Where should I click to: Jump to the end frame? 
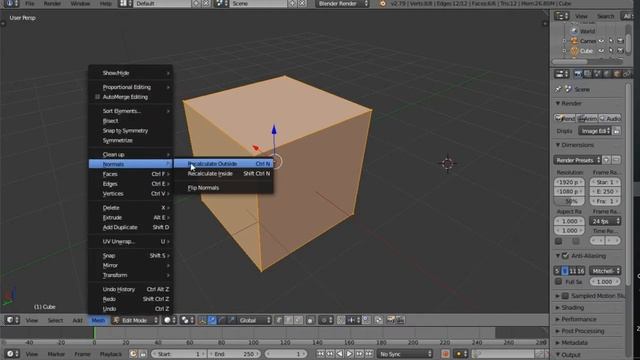point(369,354)
